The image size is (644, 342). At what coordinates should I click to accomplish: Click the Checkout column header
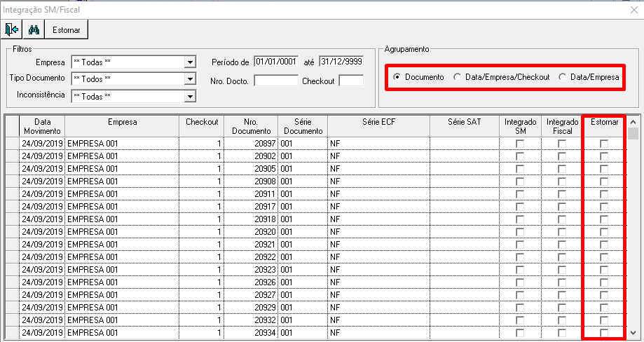click(202, 126)
